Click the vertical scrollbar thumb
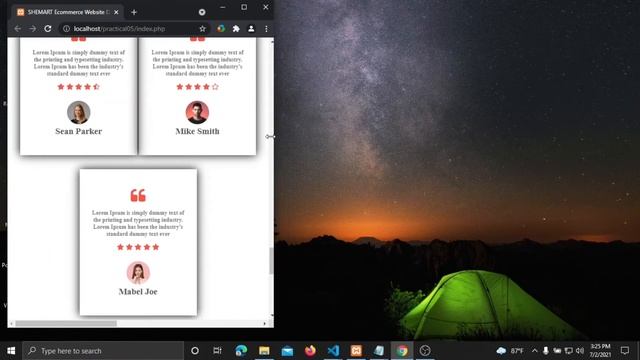 pyautogui.click(x=271, y=261)
